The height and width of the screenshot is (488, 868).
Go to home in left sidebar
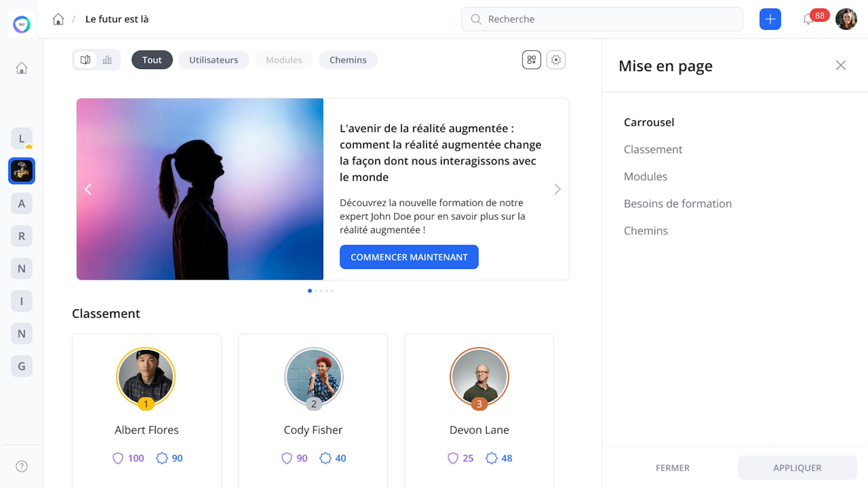tap(22, 68)
